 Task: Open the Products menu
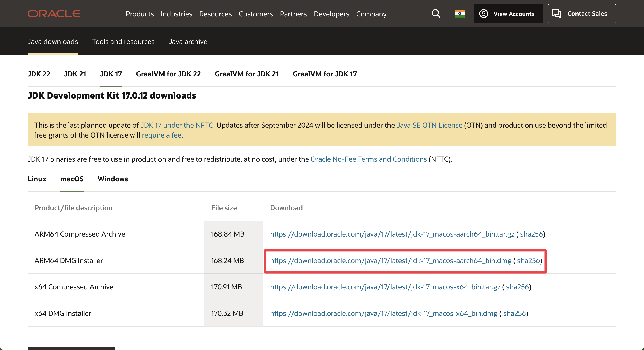[x=140, y=14]
